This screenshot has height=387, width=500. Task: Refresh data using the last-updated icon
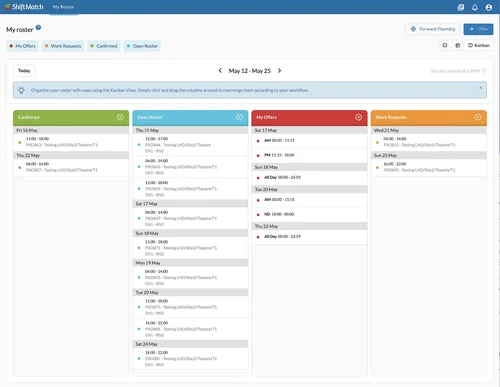coord(484,71)
